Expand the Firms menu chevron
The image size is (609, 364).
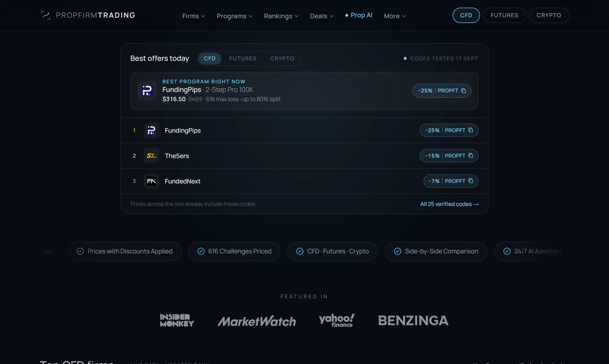pos(203,16)
